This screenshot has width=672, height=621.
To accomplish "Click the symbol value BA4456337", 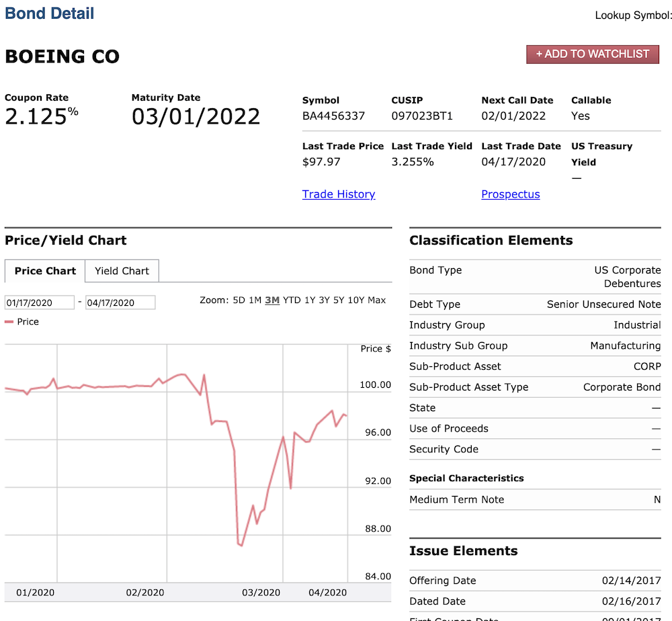I will tap(333, 116).
